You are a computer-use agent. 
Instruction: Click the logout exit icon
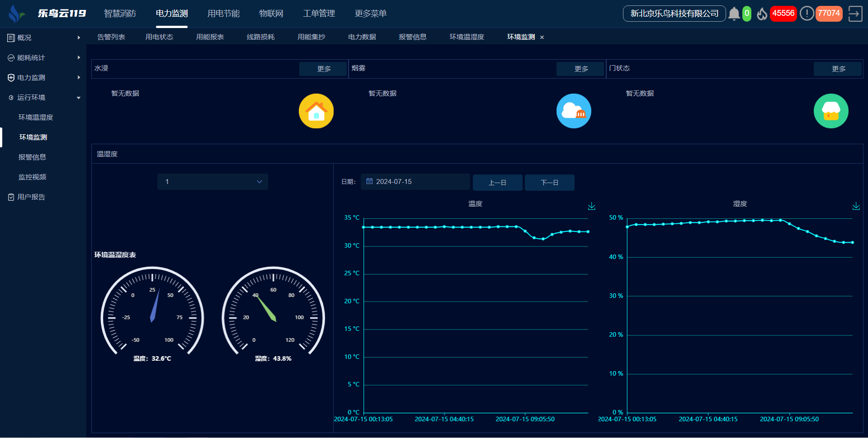(x=855, y=14)
